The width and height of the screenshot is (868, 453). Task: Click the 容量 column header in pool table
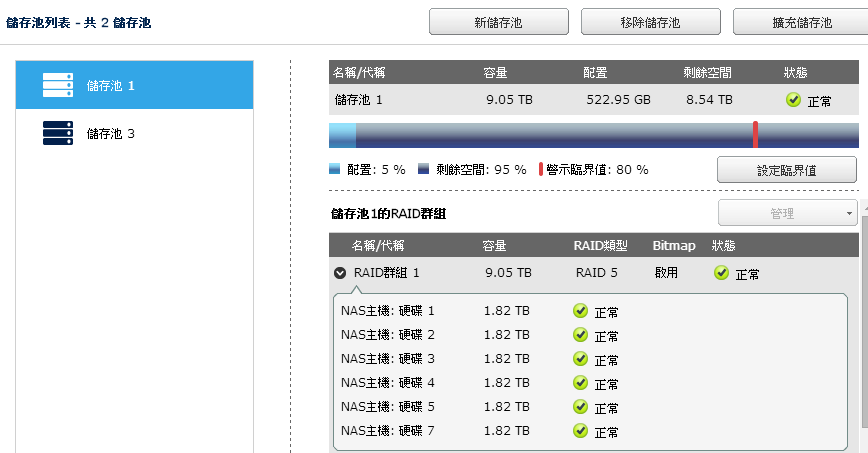tap(495, 73)
